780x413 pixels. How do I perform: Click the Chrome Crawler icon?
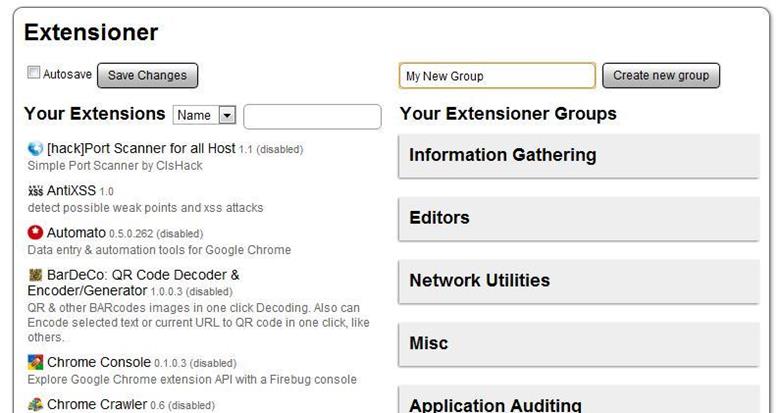point(36,404)
